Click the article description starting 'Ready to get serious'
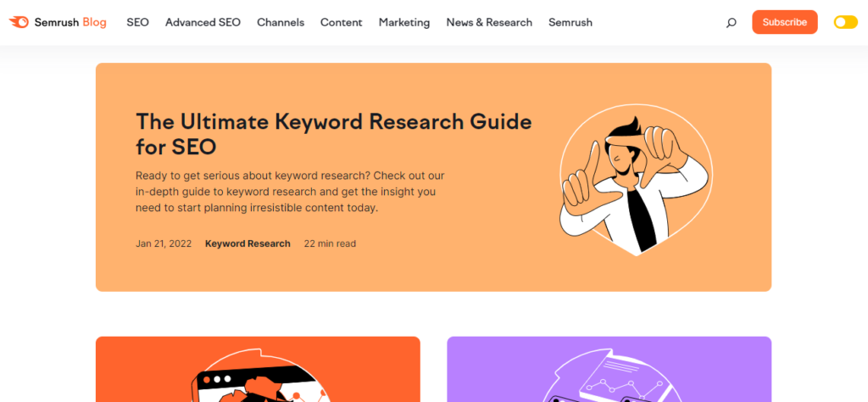 290,193
